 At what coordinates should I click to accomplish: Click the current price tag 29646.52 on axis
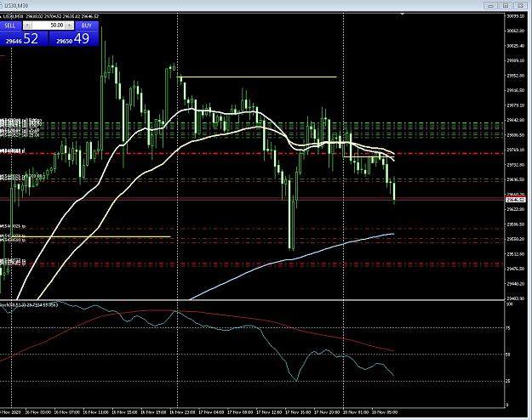click(516, 200)
